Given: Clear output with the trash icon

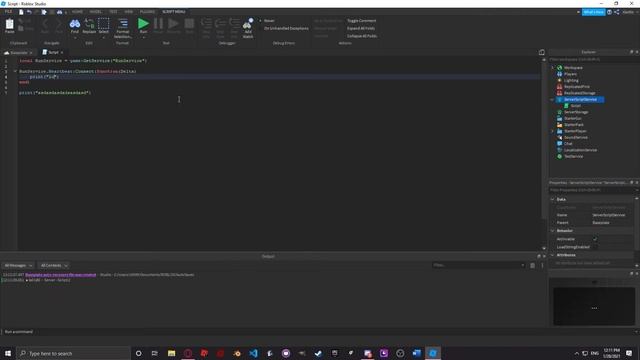Looking at the screenshot, I should (x=532, y=265).
